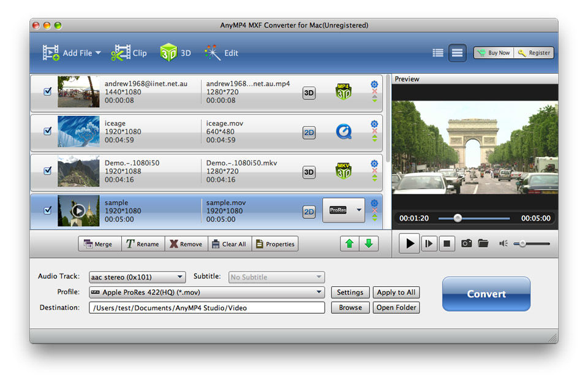The image size is (588, 385).
Task: Toggle the sample file checkbox
Action: pyautogui.click(x=48, y=210)
